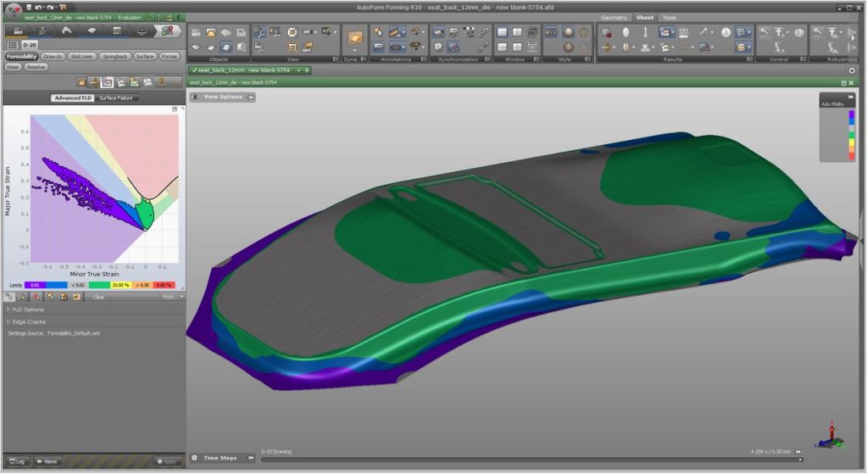Open the Geometry ribbon tab

(614, 17)
